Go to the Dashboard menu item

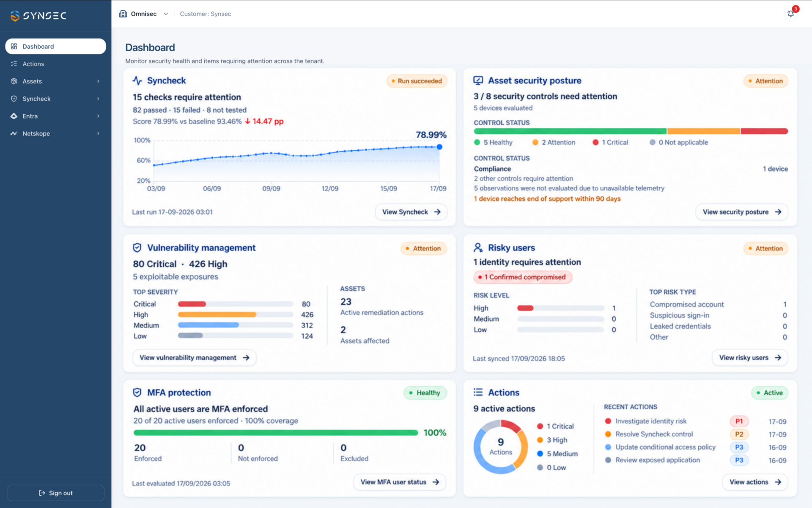[55, 47]
